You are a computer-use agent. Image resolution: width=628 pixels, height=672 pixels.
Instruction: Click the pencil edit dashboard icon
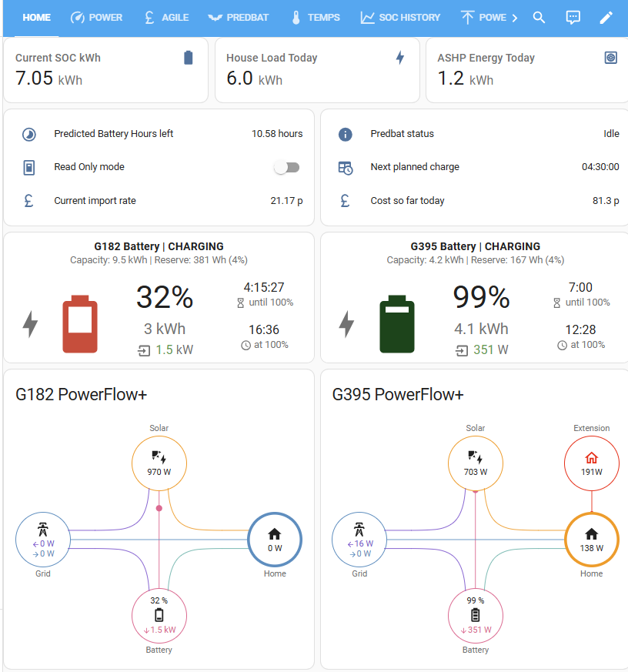pyautogui.click(x=606, y=18)
